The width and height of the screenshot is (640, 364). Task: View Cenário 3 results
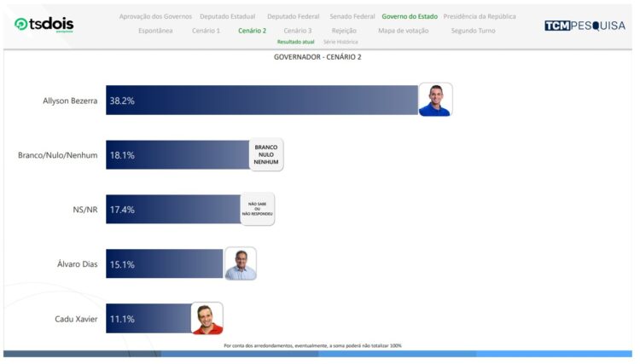point(298,31)
